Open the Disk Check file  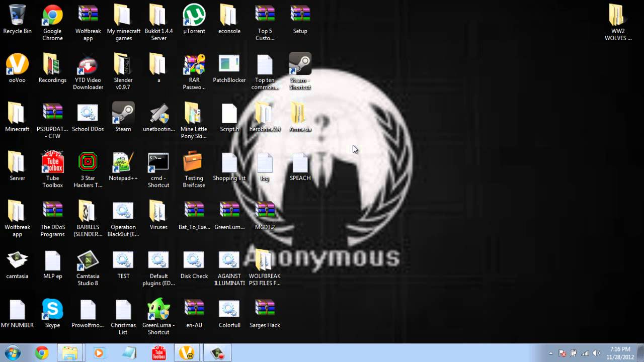[x=194, y=264]
